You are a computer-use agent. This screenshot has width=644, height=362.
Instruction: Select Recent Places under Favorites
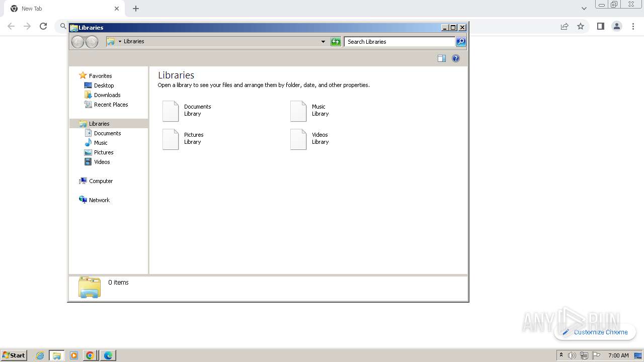111,105
